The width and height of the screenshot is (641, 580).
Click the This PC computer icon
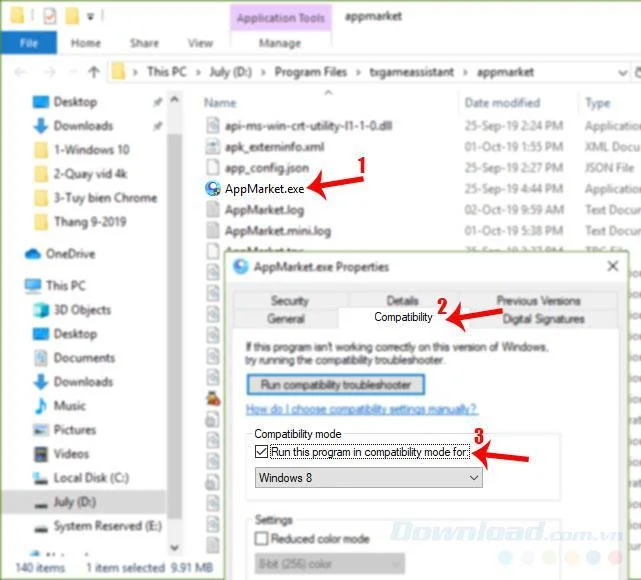pos(33,285)
